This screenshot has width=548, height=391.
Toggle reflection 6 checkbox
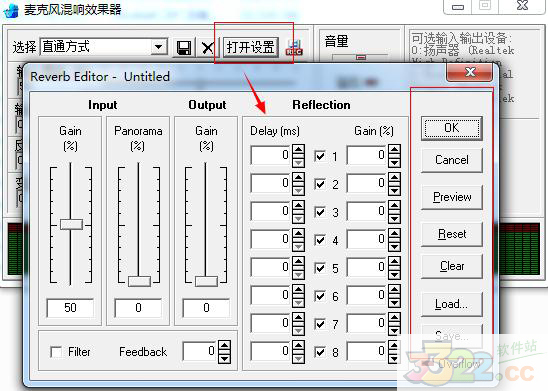click(320, 296)
